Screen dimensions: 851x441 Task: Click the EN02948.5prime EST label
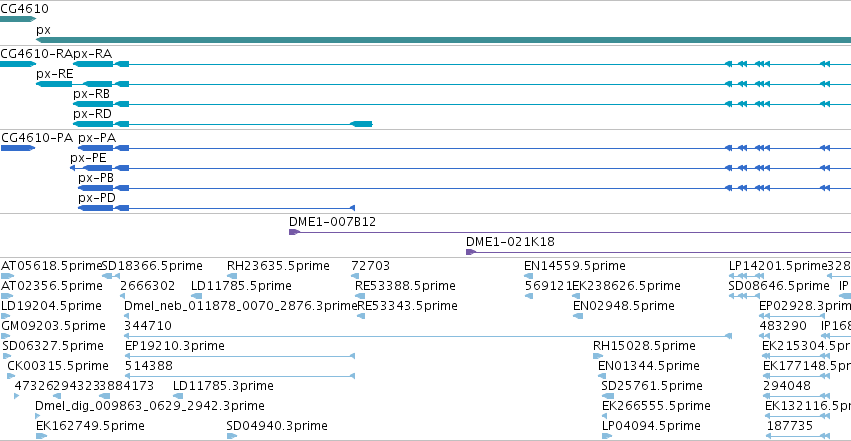[x=624, y=306]
